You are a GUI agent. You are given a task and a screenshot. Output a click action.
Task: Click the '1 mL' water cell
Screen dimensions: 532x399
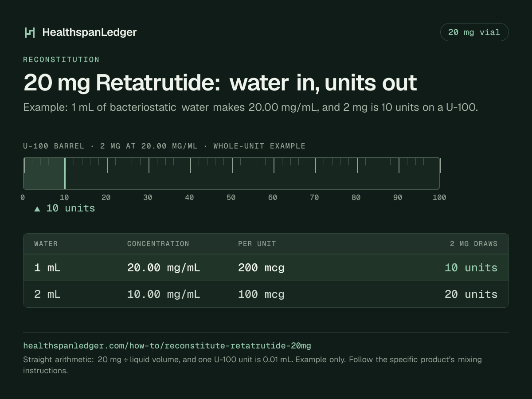click(47, 268)
